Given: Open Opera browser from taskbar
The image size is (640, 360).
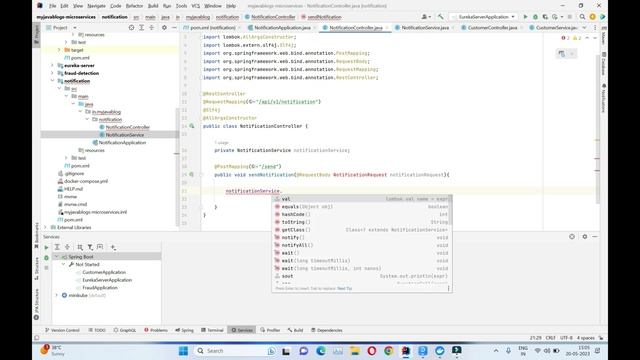Looking at the screenshot, I should (371, 351).
